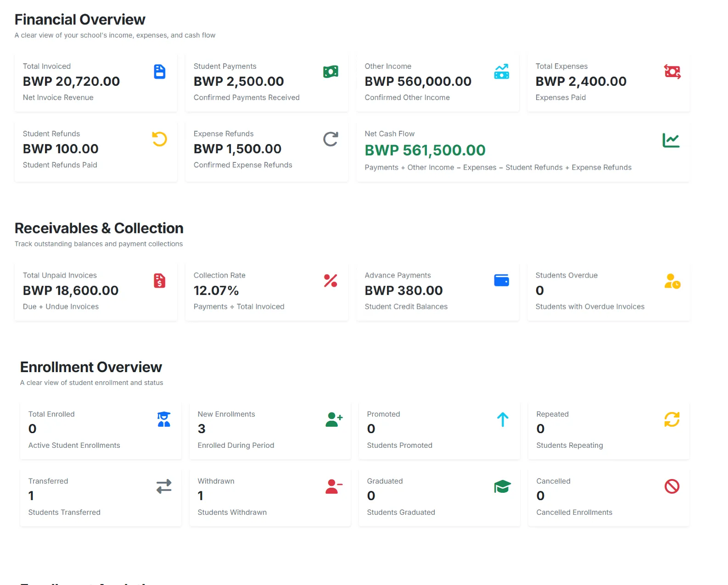This screenshot has width=728, height=585.
Task: Select the BWP 18,600.00 unpaid invoices value
Action: (x=71, y=290)
